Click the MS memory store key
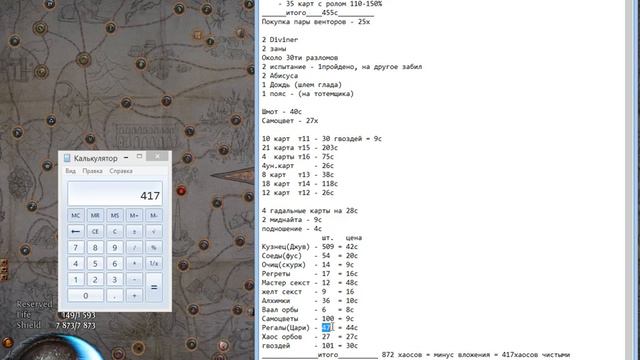The image size is (640, 360). click(115, 215)
